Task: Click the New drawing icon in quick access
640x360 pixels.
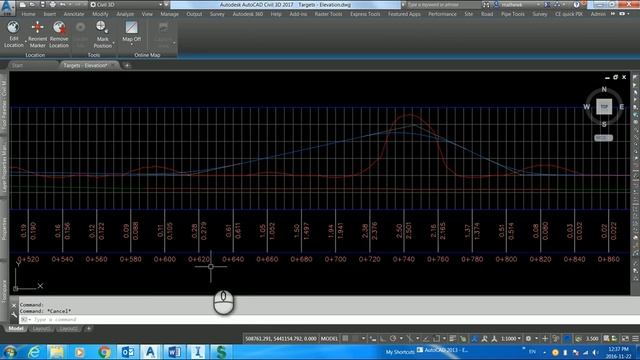Action: coord(22,4)
